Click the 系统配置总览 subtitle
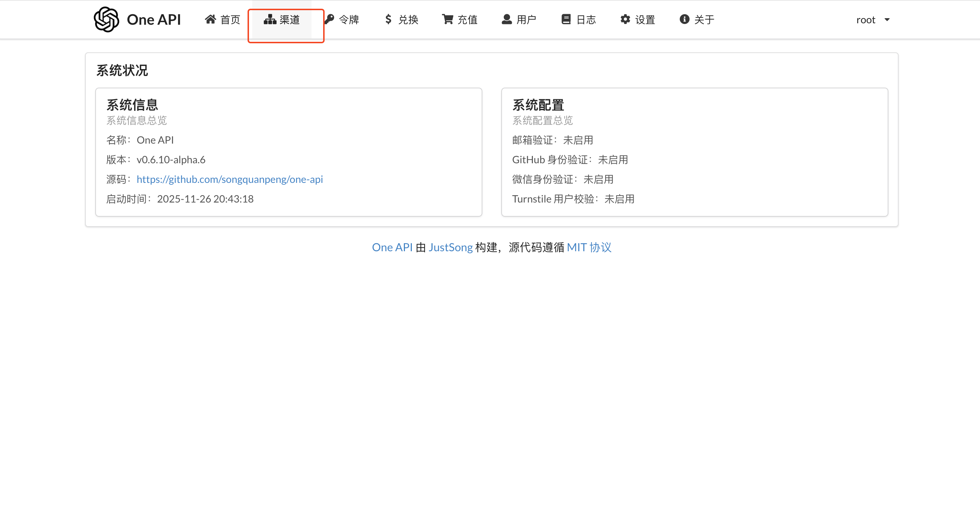Screen dimensions: 980x509 542,121
